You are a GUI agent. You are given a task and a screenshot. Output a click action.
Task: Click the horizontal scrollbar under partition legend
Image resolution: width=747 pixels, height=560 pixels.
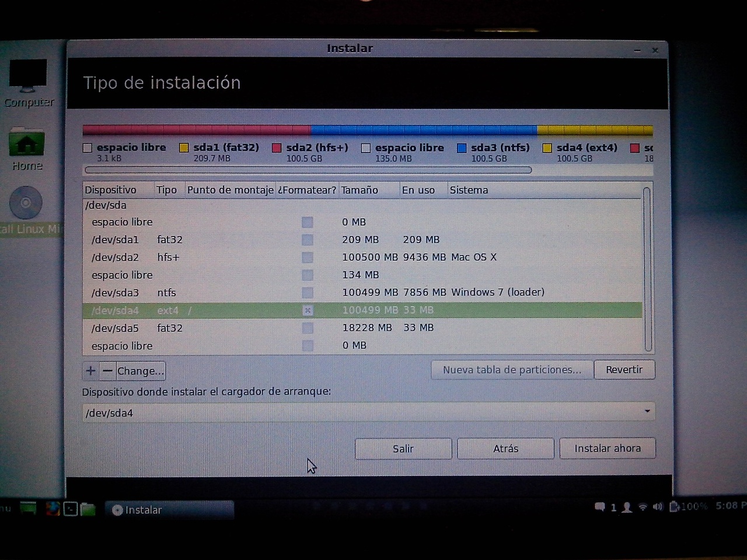pyautogui.click(x=308, y=170)
